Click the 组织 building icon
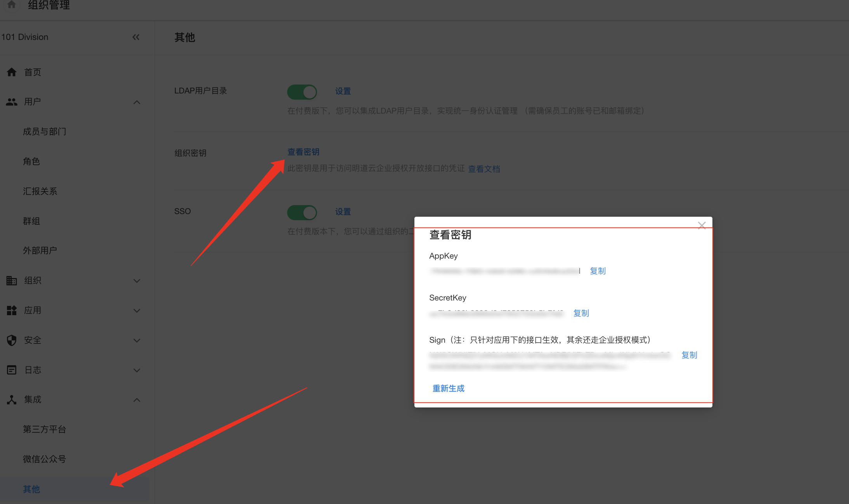The height and width of the screenshot is (504, 849). [12, 281]
